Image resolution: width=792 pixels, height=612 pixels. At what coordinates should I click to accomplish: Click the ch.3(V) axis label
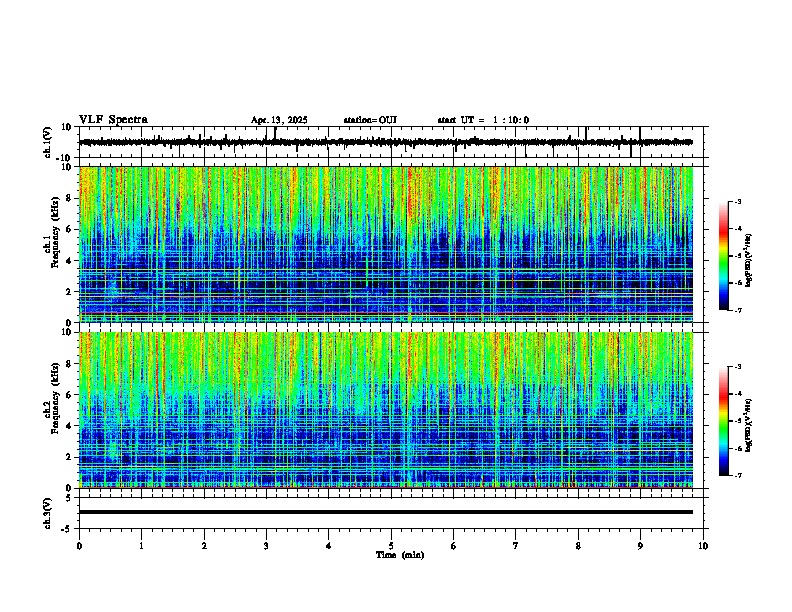(47, 513)
